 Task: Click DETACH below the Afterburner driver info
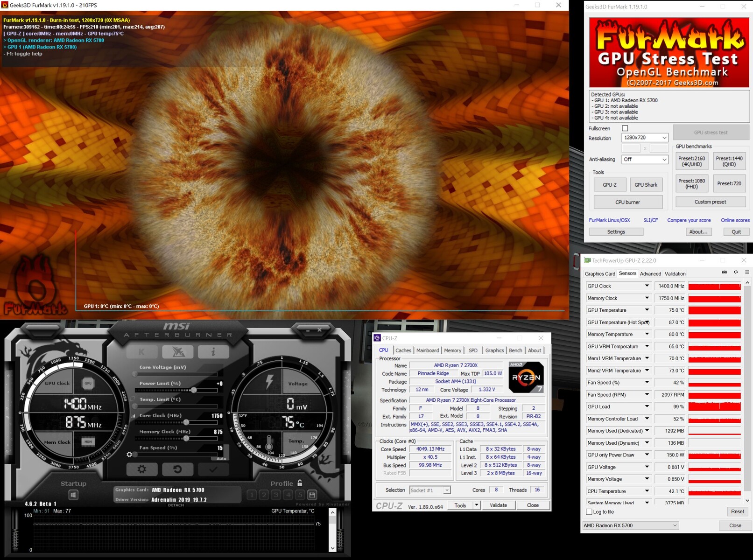(176, 505)
